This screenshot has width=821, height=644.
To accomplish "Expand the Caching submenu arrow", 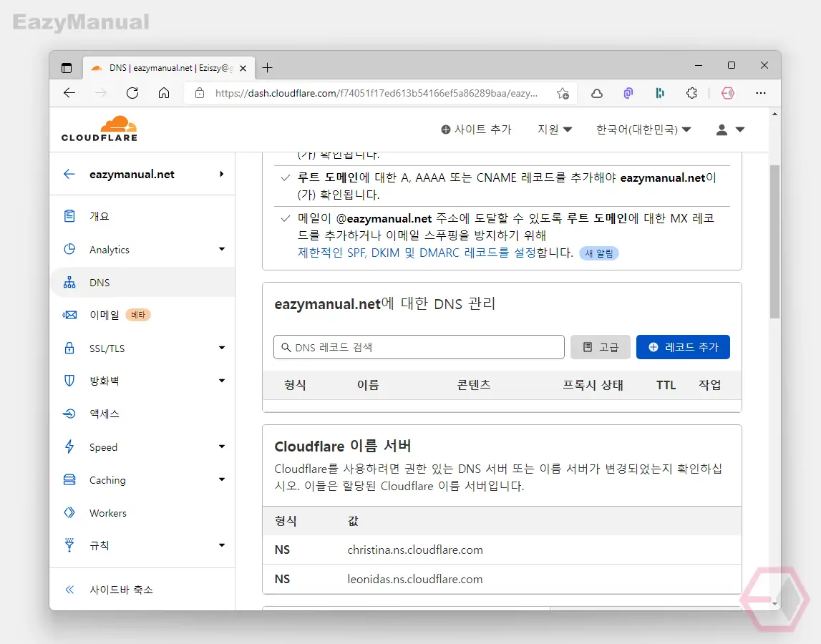I will (x=222, y=479).
